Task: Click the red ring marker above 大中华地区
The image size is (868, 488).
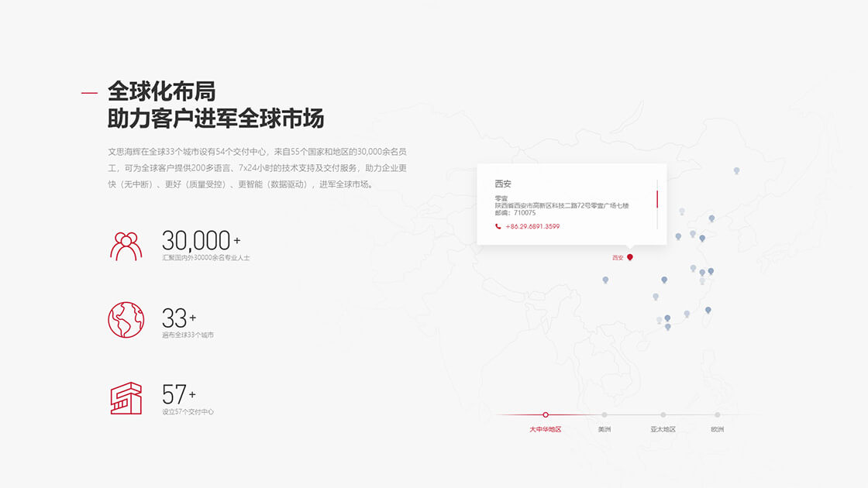Action: coord(546,415)
